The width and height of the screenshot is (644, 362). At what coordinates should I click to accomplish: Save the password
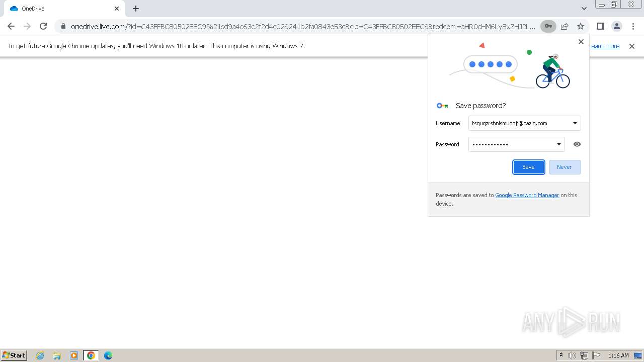[529, 167]
